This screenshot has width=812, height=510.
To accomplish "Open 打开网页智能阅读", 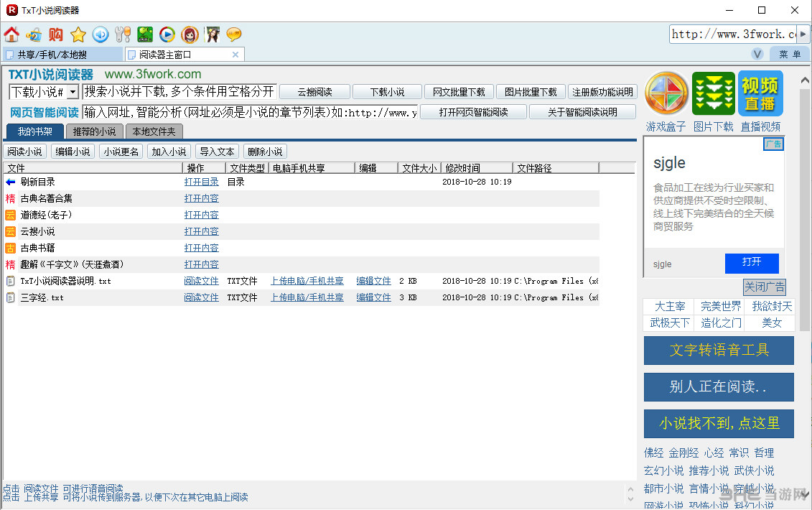I will 473,111.
